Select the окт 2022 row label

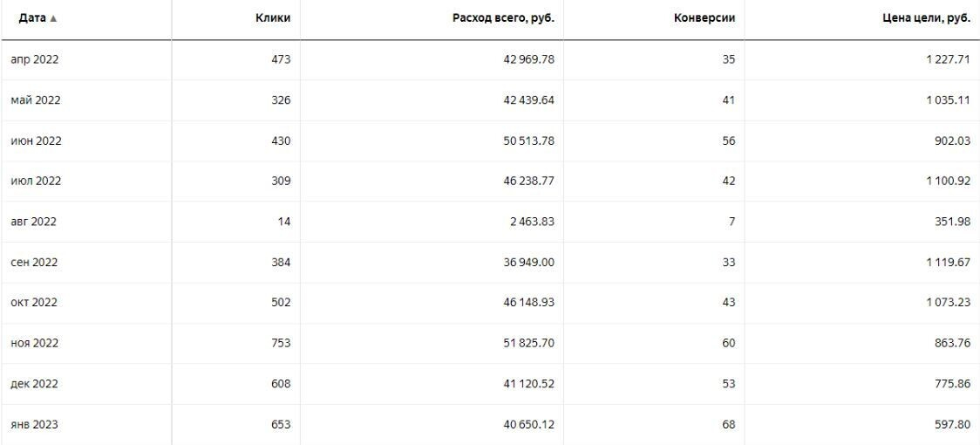pyautogui.click(x=35, y=303)
